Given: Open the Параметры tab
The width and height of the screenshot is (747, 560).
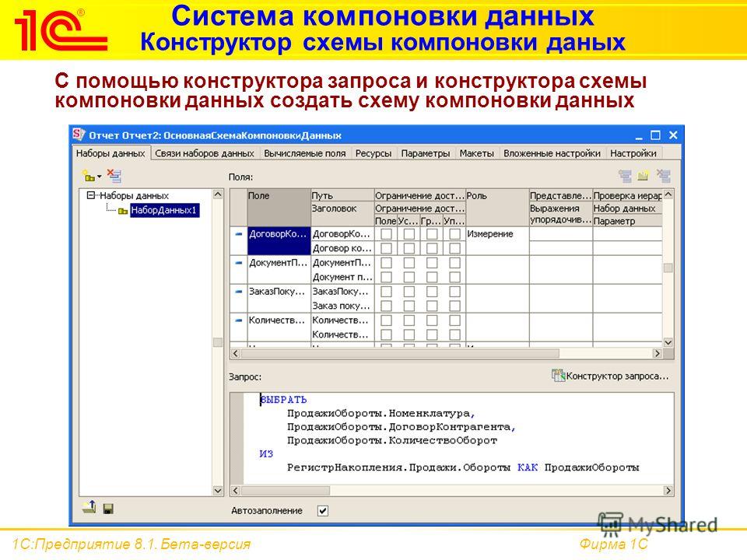Looking at the screenshot, I should tap(426, 153).
